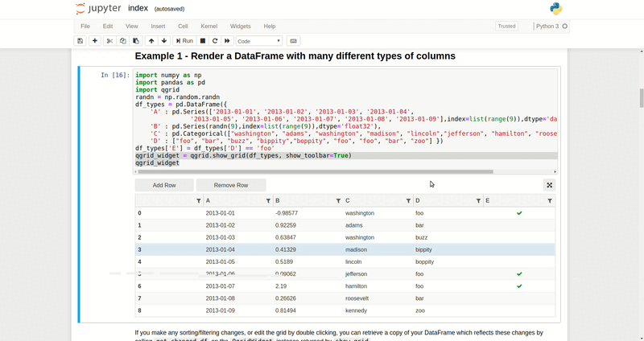Viewport: 644px width, 341px height.
Task: Open filter for column E
Action: click(550, 201)
